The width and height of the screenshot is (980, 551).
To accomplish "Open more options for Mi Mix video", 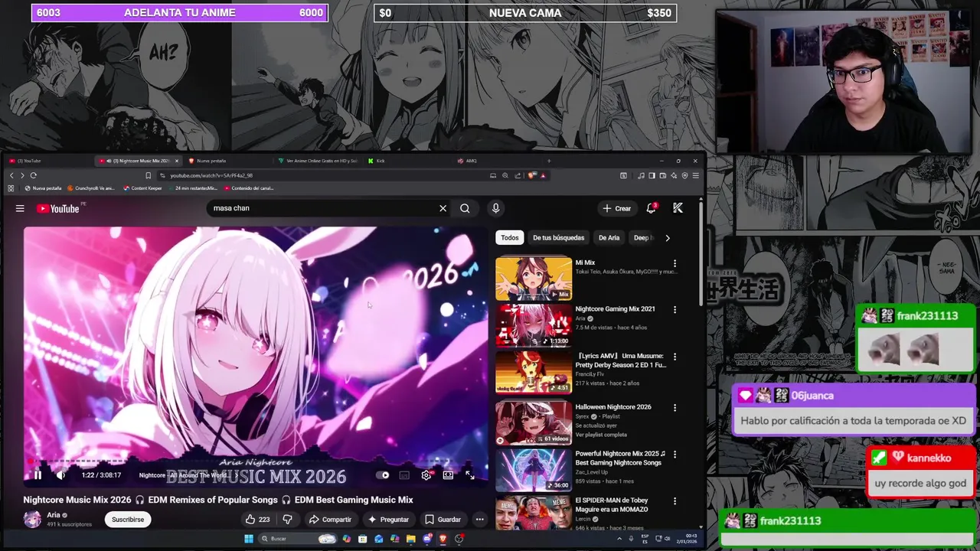I will tap(675, 263).
